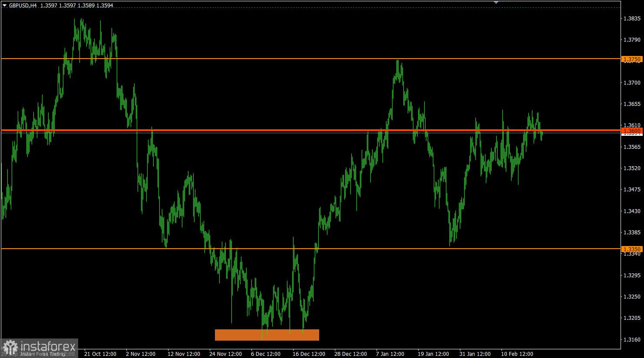Click the thick red horizontal line at 1.3600

[x=310, y=130]
